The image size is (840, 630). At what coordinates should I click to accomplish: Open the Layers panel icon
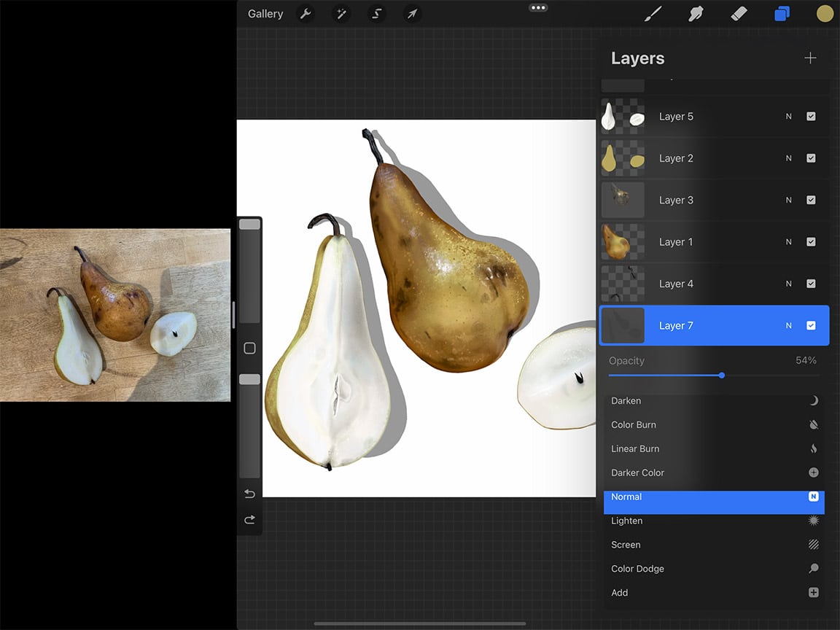782,13
